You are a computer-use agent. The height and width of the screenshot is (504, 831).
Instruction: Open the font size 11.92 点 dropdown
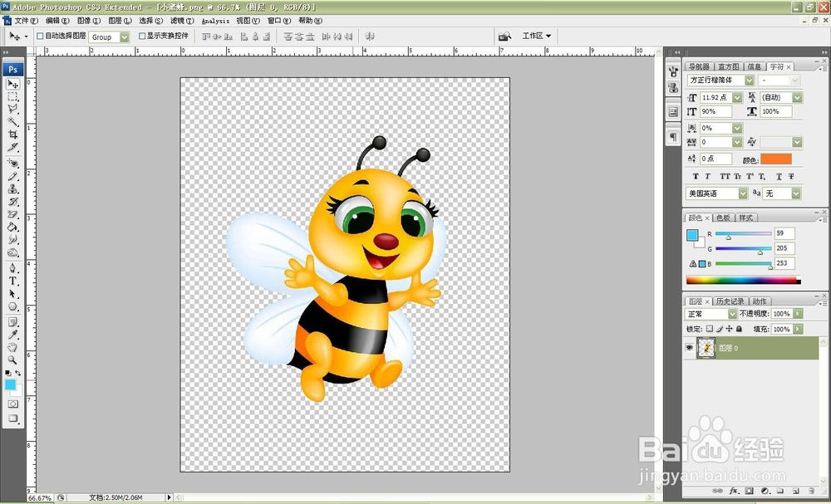click(x=736, y=97)
